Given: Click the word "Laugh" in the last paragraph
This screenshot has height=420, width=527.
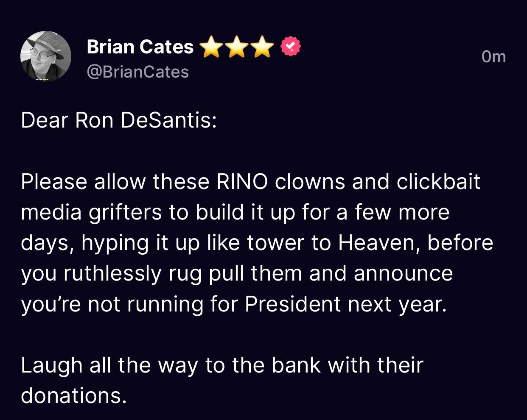Looking at the screenshot, I should click(x=51, y=365).
